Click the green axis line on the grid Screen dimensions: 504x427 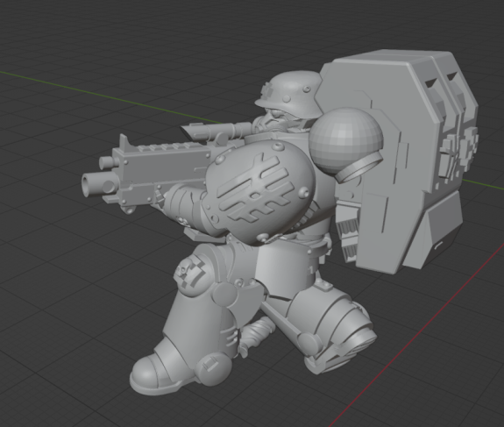(110, 96)
